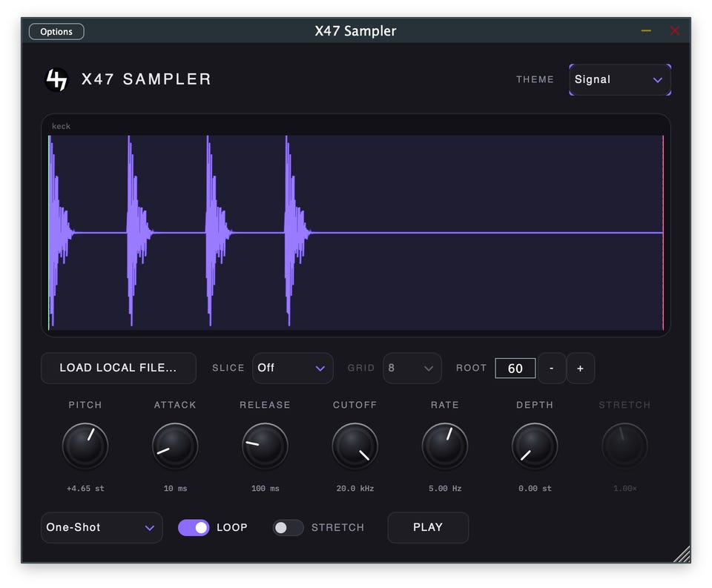This screenshot has height=588, width=712.
Task: Click the stretch value 1.00x
Action: click(x=624, y=489)
